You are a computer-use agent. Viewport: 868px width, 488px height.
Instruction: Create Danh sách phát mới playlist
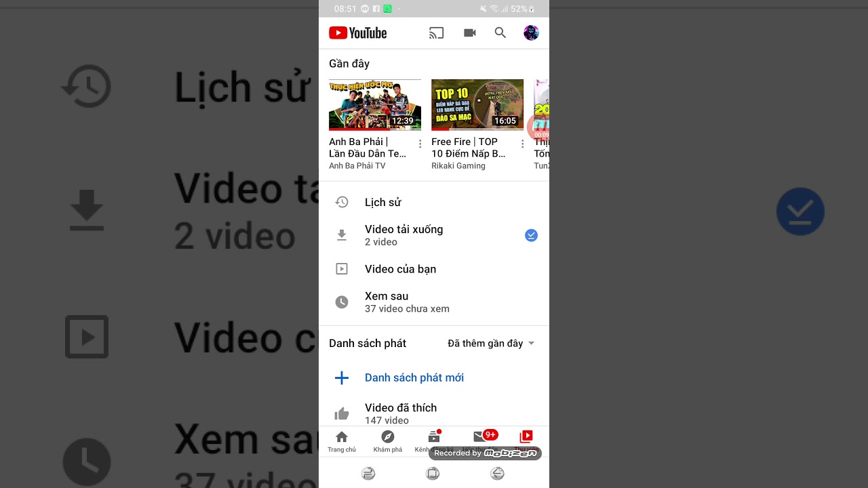tap(434, 378)
